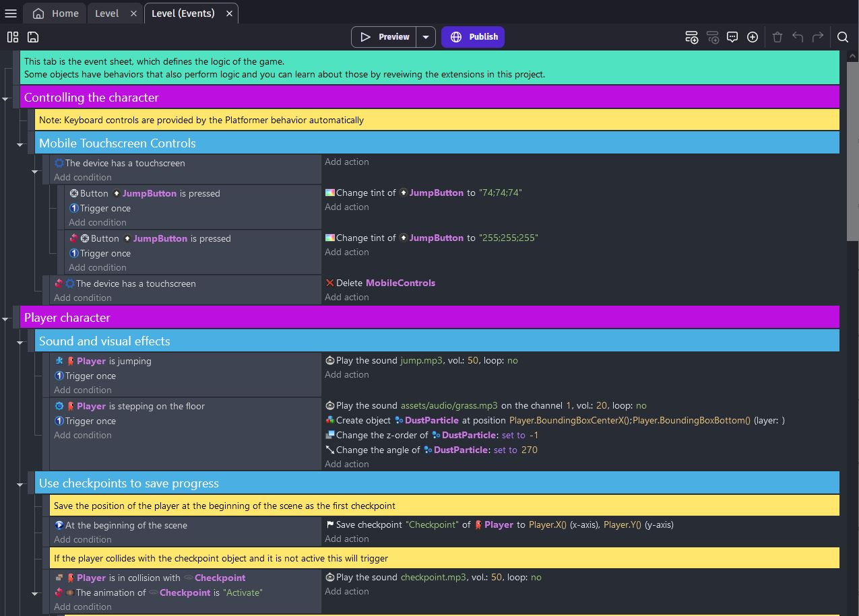This screenshot has width=859, height=616.
Task: Click the tint icon before '74;74;74' action
Action: [x=329, y=193]
